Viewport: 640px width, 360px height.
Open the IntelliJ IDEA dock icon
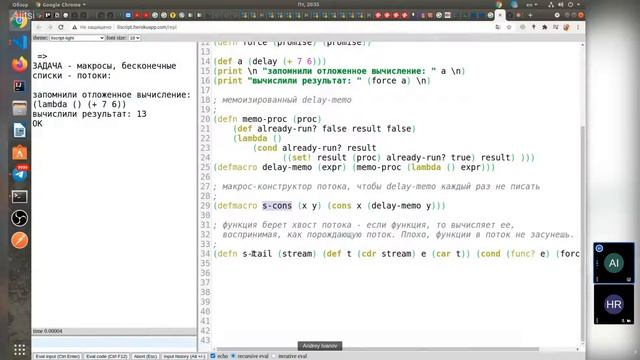[x=19, y=86]
